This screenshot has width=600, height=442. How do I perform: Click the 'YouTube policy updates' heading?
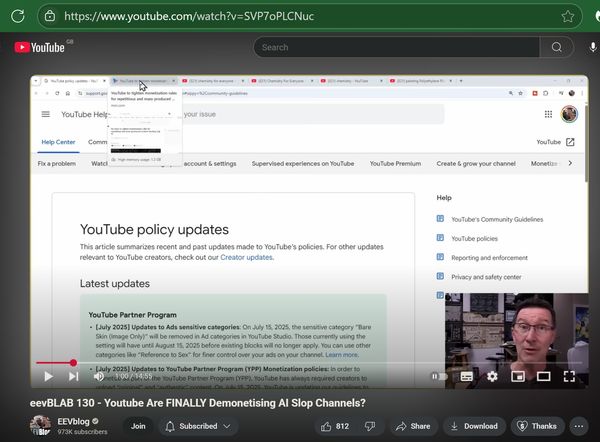pyautogui.click(x=154, y=229)
